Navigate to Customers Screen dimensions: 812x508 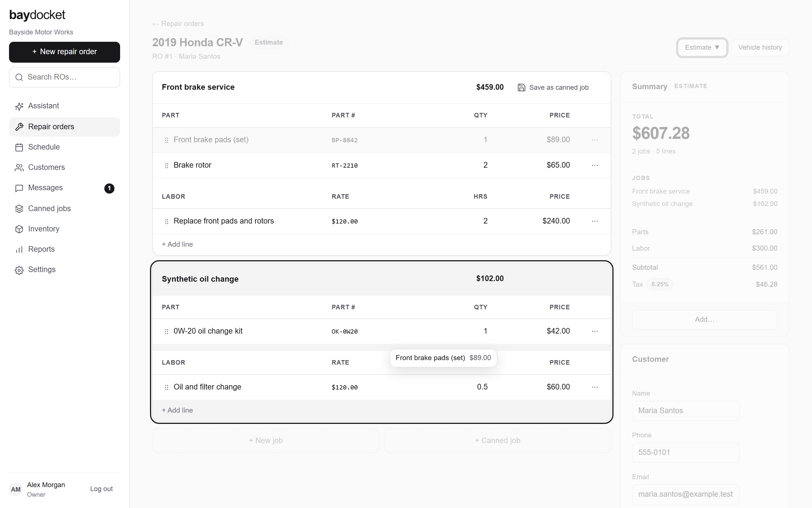click(64, 168)
